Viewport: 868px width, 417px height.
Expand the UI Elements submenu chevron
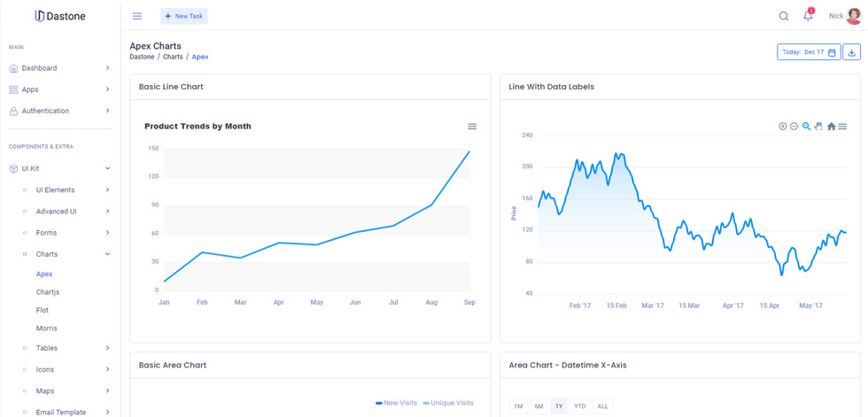point(107,189)
